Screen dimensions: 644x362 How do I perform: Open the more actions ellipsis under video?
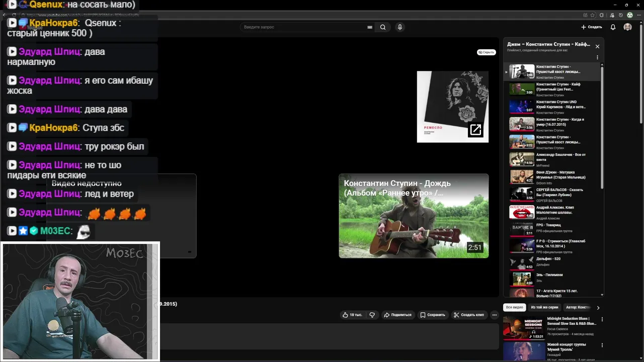[495, 315]
